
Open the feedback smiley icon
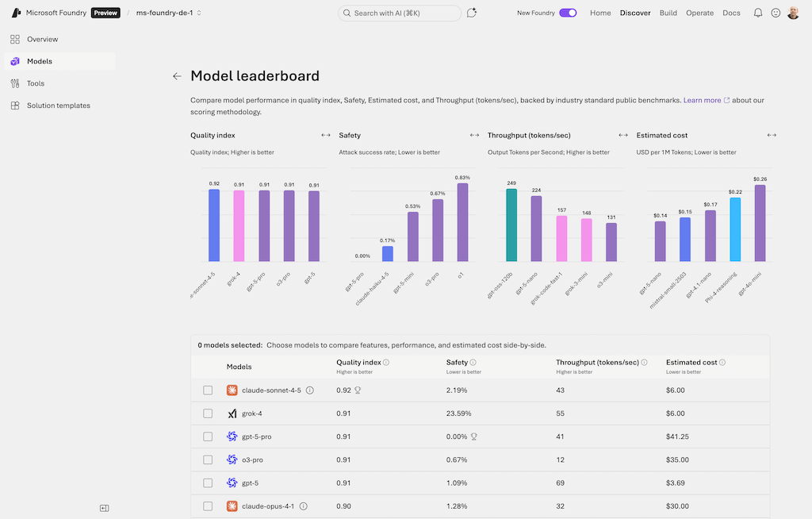coord(776,13)
